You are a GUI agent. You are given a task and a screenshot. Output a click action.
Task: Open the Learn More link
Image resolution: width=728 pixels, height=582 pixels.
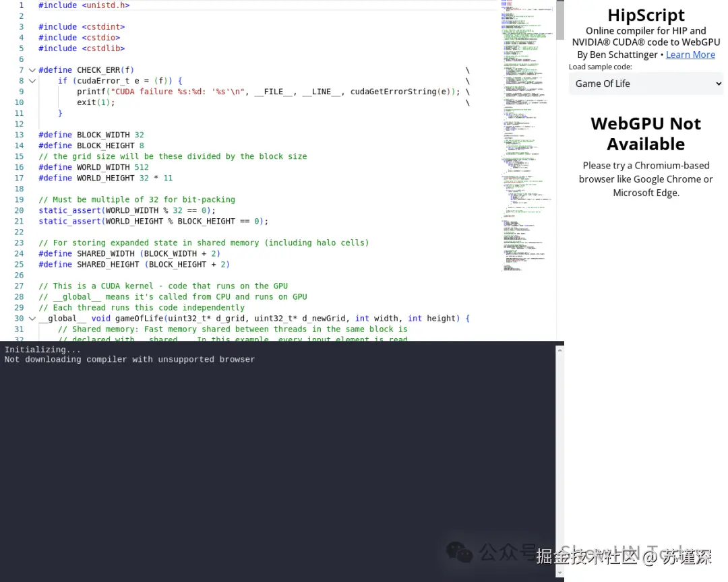[x=690, y=55]
